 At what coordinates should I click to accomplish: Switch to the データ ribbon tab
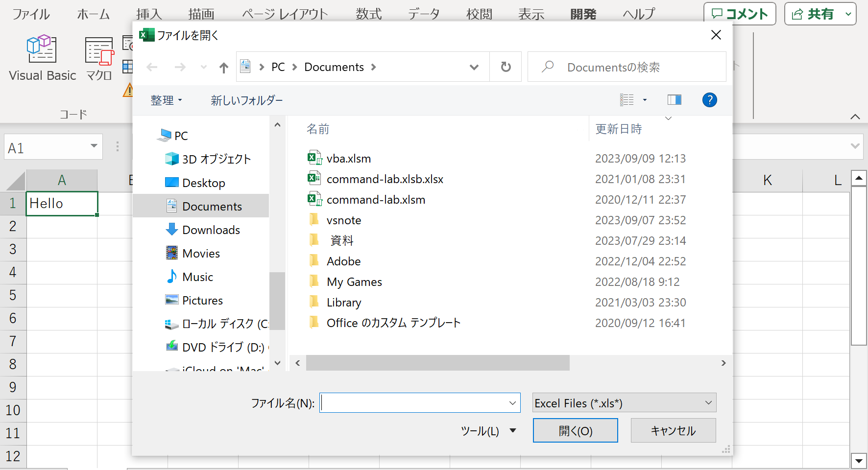pos(424,14)
